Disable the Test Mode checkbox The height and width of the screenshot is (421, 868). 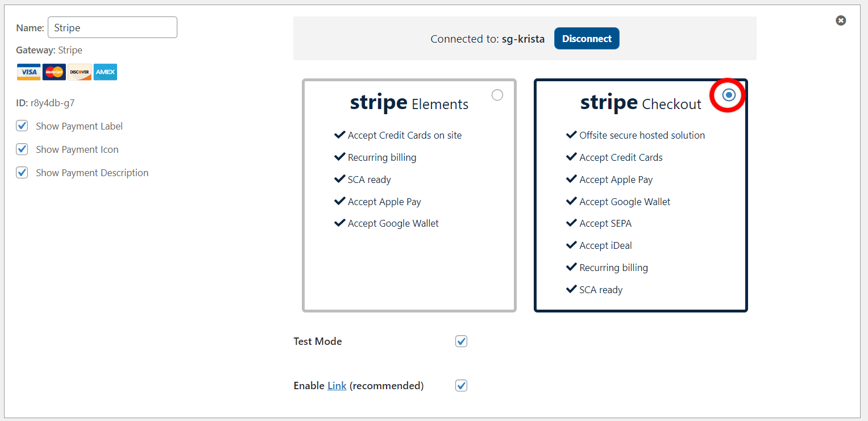point(461,341)
